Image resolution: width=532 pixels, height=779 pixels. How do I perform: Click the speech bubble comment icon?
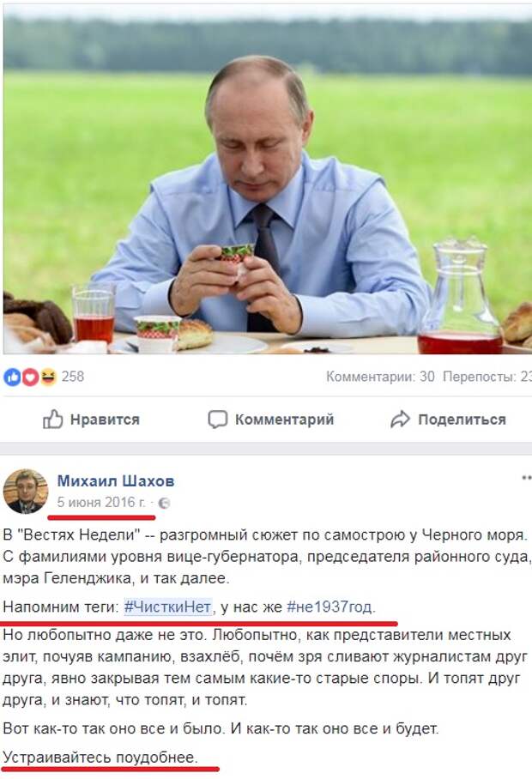coord(218,420)
